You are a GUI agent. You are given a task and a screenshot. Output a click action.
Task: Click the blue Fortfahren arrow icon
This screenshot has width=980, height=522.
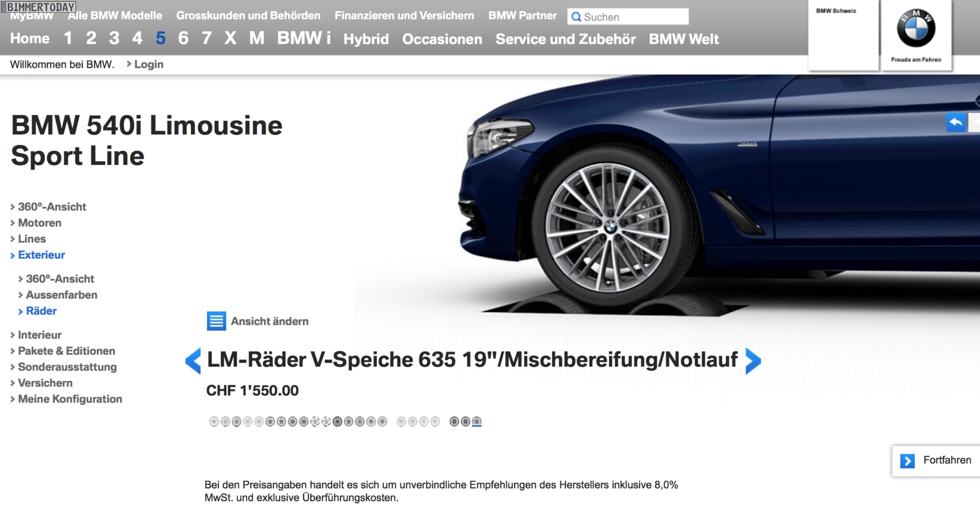click(907, 461)
